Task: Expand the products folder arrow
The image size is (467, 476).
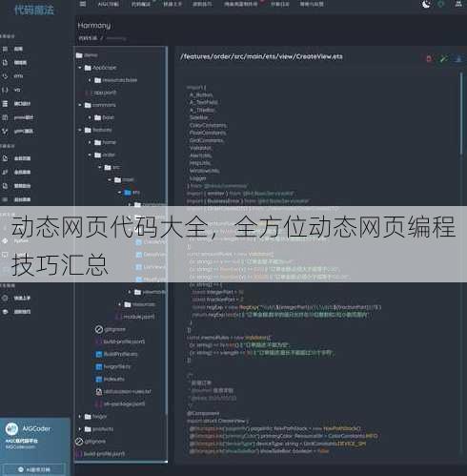Action: [x=80, y=429]
